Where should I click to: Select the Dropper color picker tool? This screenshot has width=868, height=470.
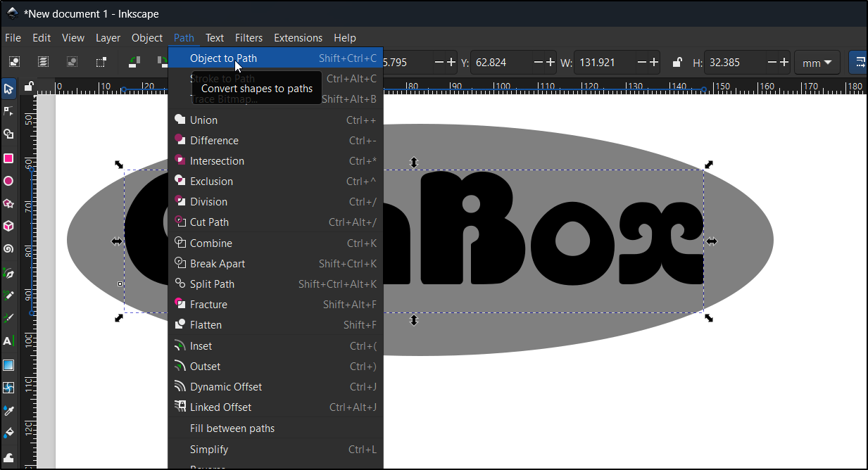point(8,410)
